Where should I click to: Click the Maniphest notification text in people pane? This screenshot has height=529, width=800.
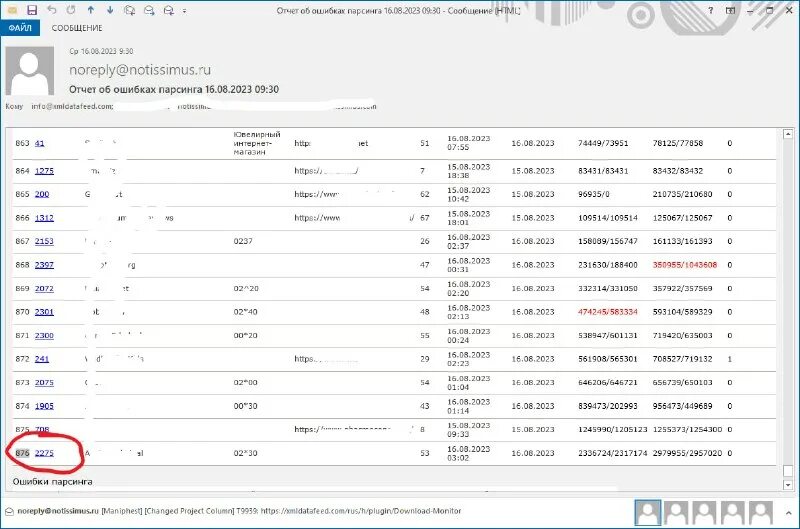pos(239,511)
